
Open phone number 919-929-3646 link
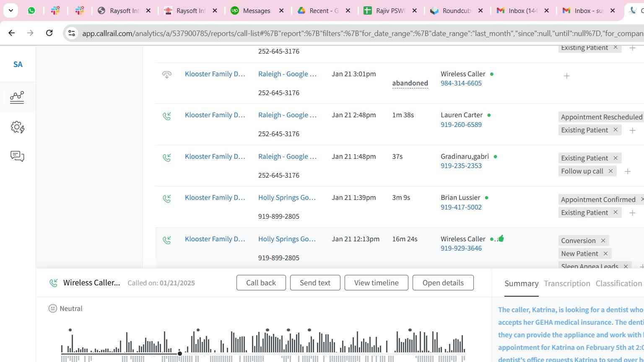pyautogui.click(x=461, y=248)
